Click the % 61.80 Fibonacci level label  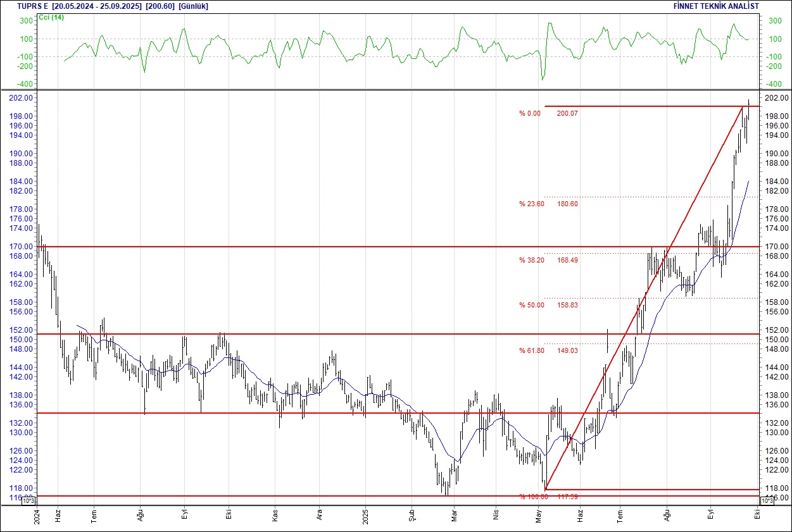click(x=532, y=350)
